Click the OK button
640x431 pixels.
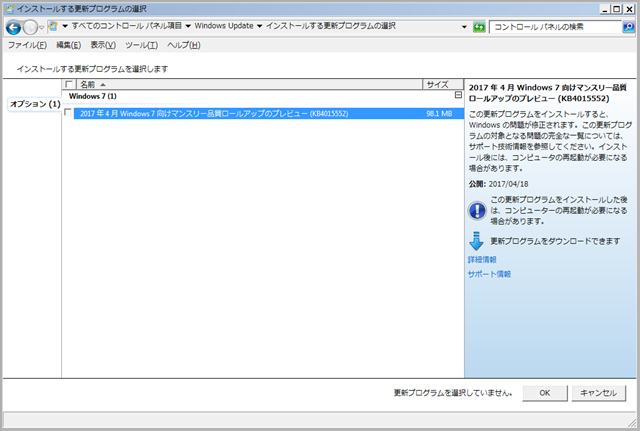(545, 393)
